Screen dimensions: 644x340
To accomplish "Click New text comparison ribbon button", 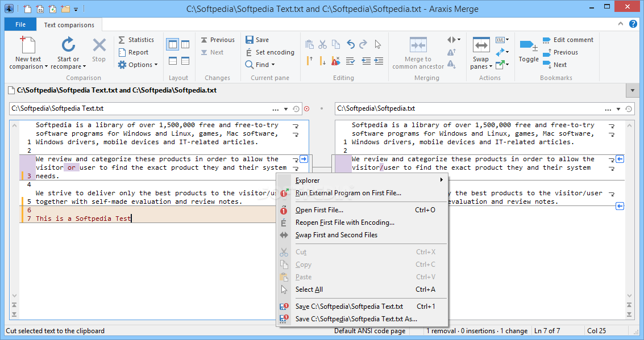I will coord(28,52).
